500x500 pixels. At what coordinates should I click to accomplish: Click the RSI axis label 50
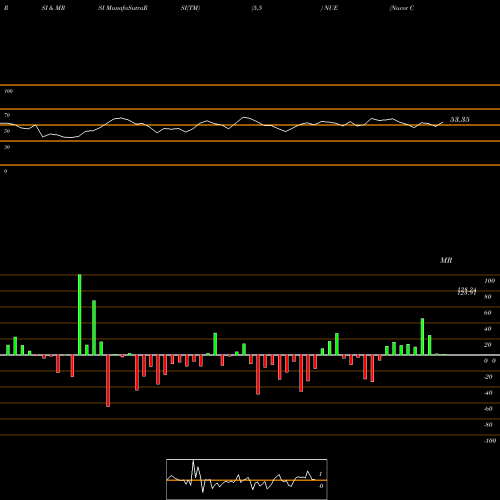(7, 131)
